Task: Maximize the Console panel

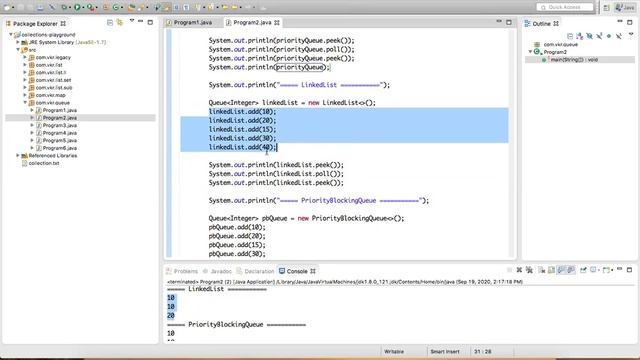Action: 629,270
